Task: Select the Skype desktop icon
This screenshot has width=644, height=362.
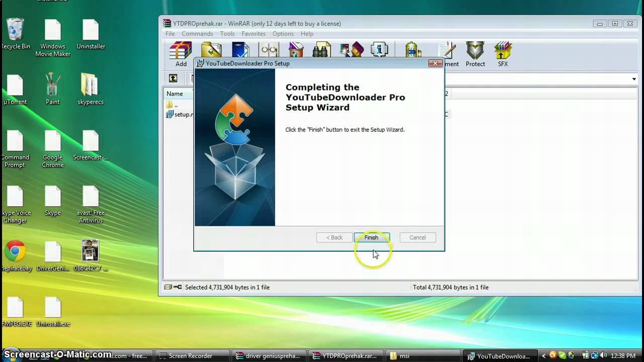Action: point(53,201)
